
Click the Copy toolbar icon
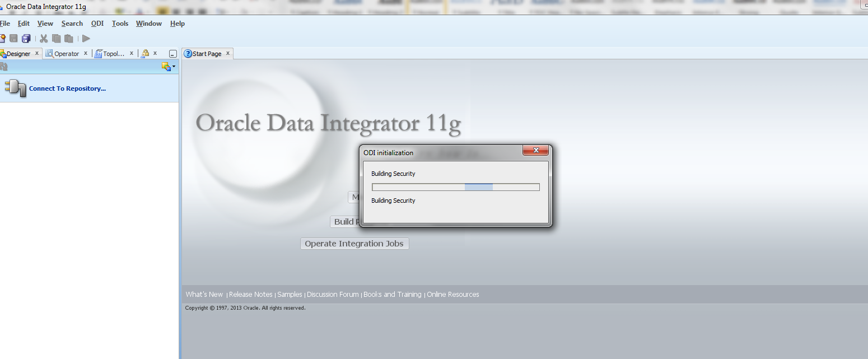(x=56, y=38)
